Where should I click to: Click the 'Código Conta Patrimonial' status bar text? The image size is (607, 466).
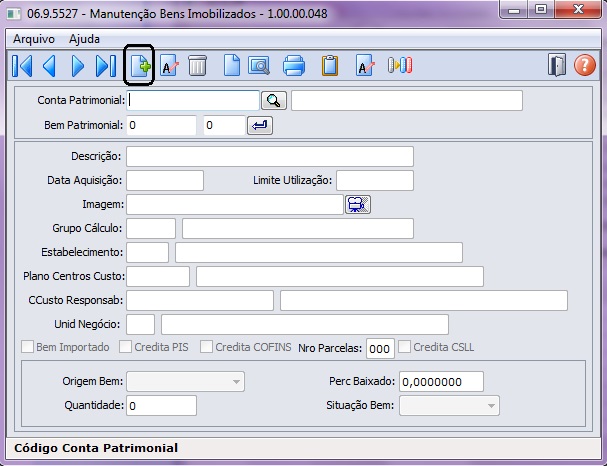[x=96, y=448]
